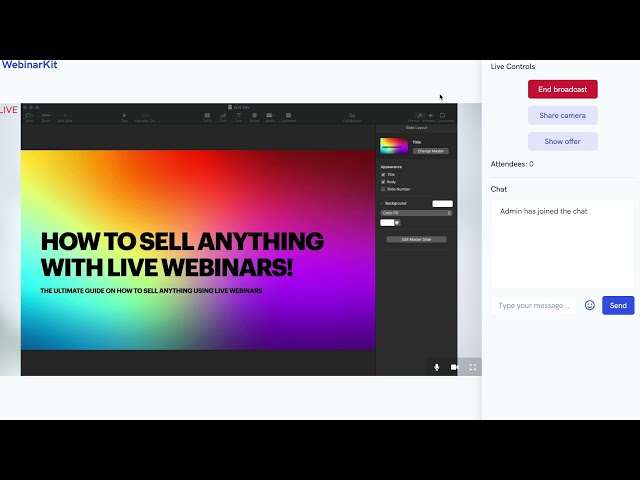Image resolution: width=640 pixels, height=480 pixels.
Task: Open the Color Fill dropdown
Action: [x=416, y=213]
